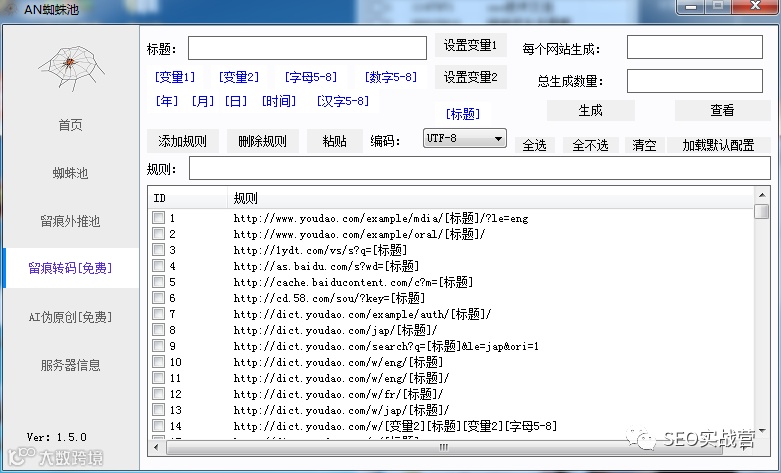The width and height of the screenshot is (781, 473).
Task: Check the checkbox for rule 1
Action: (158, 218)
